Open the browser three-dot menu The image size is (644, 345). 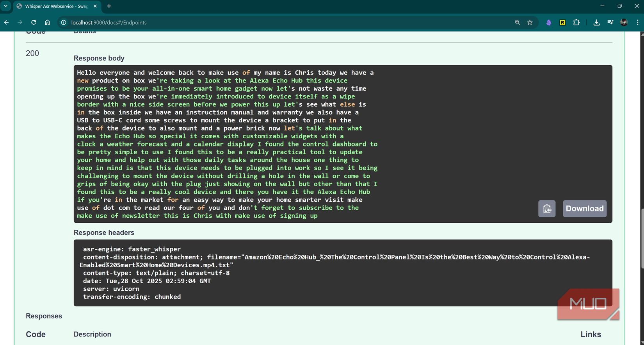pos(637,23)
